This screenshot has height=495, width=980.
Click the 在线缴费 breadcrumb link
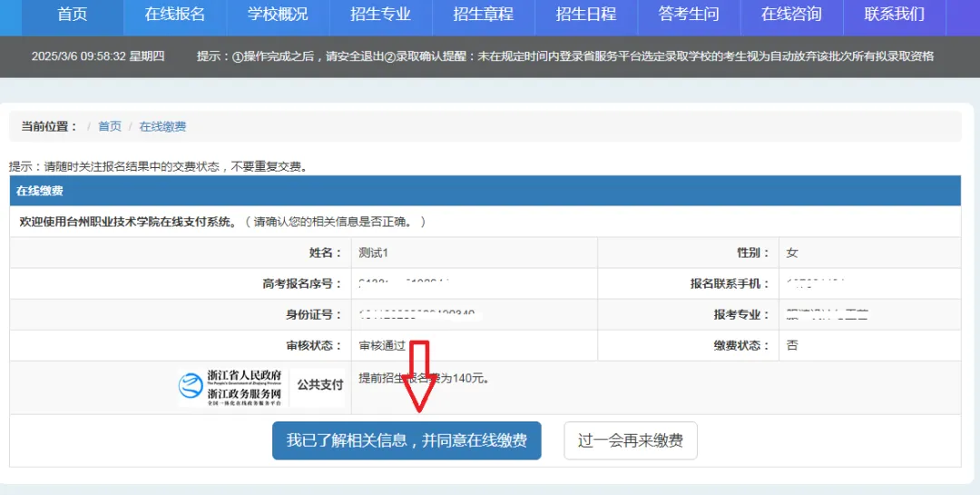pos(162,126)
